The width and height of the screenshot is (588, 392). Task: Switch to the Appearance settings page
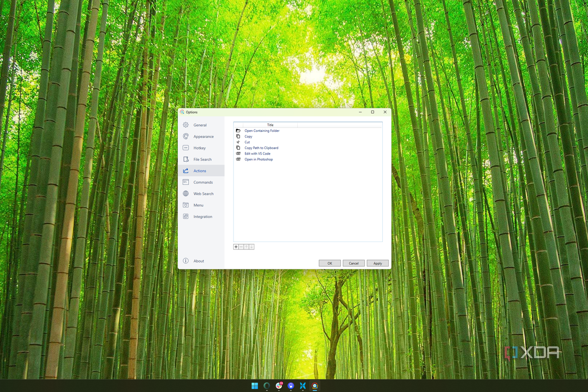click(201, 137)
